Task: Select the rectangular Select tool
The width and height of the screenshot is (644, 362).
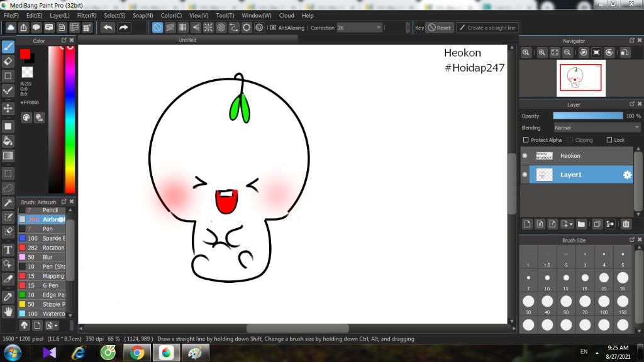Action: (8, 173)
